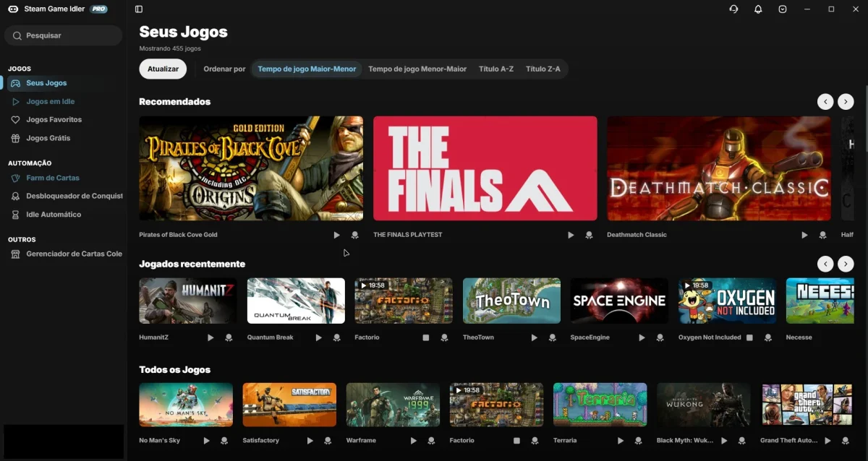Focus the Pesquisar search field
Screen dimensions: 868x461
click(x=64, y=35)
